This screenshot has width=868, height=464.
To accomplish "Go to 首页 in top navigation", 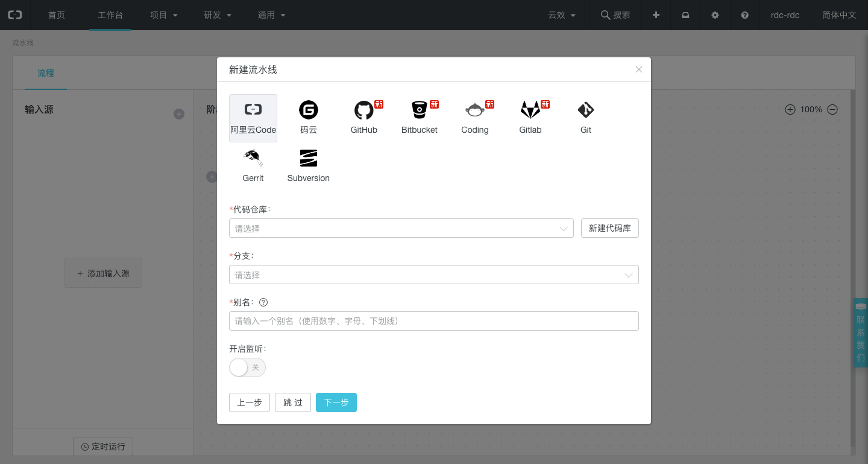I will [57, 15].
